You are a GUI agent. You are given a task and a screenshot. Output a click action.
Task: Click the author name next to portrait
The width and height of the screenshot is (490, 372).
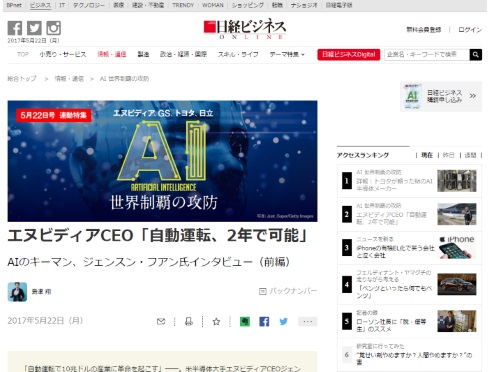coord(41,292)
